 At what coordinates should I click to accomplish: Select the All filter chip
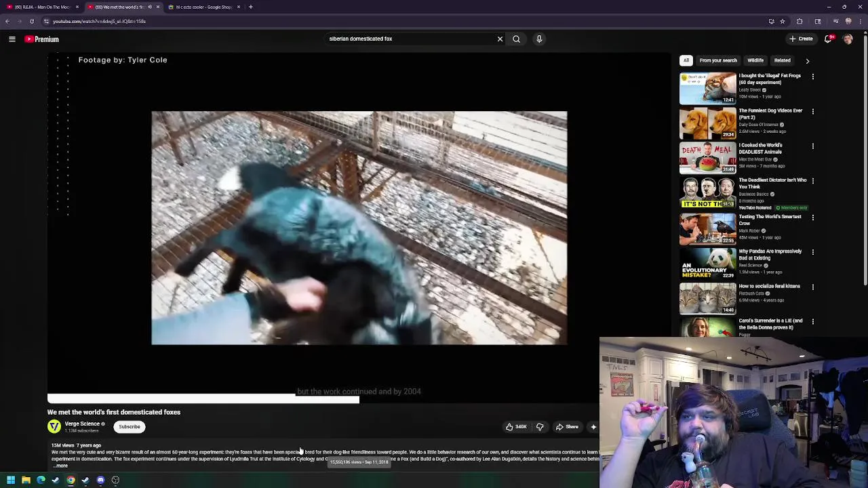tap(686, 60)
